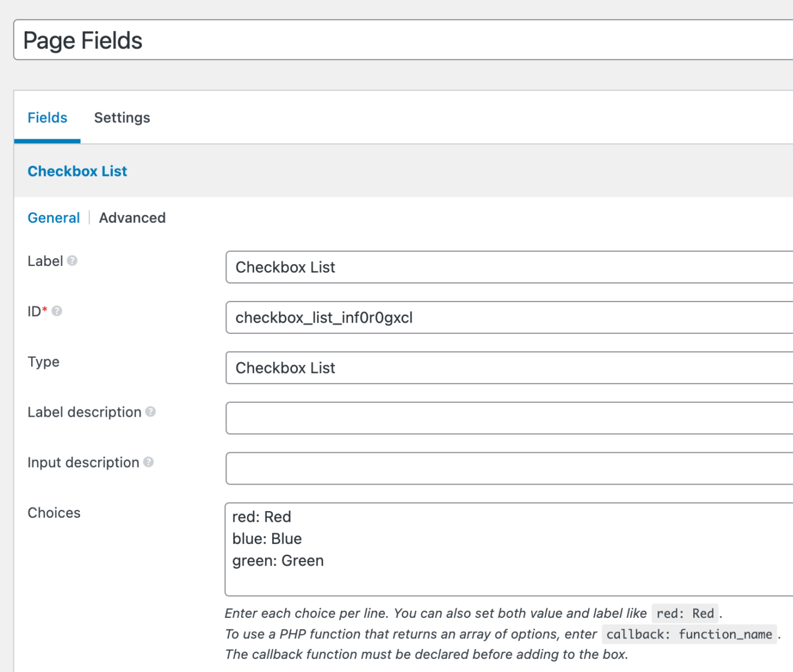Switch to the Settings tab
Viewport: 793px width, 672px height.
tap(122, 118)
